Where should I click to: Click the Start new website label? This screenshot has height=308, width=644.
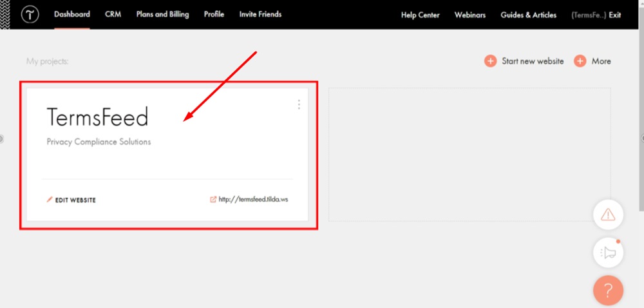[533, 61]
